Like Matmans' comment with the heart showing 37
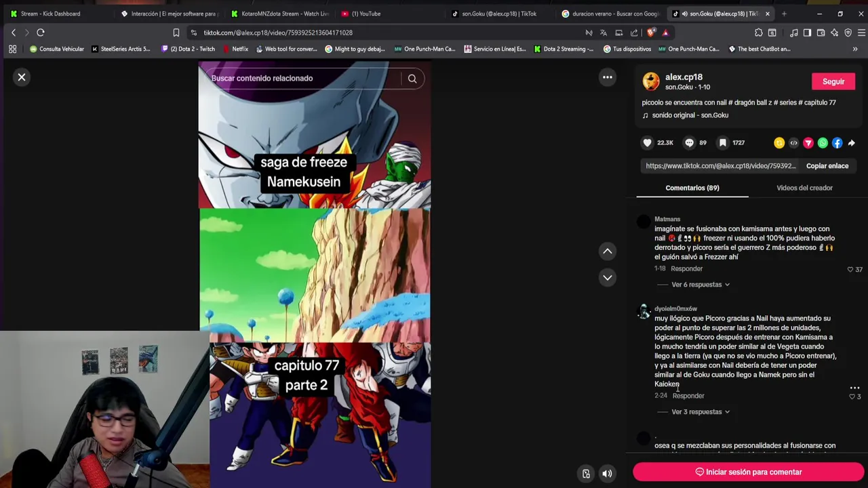Viewport: 868px width, 488px height. click(x=850, y=270)
